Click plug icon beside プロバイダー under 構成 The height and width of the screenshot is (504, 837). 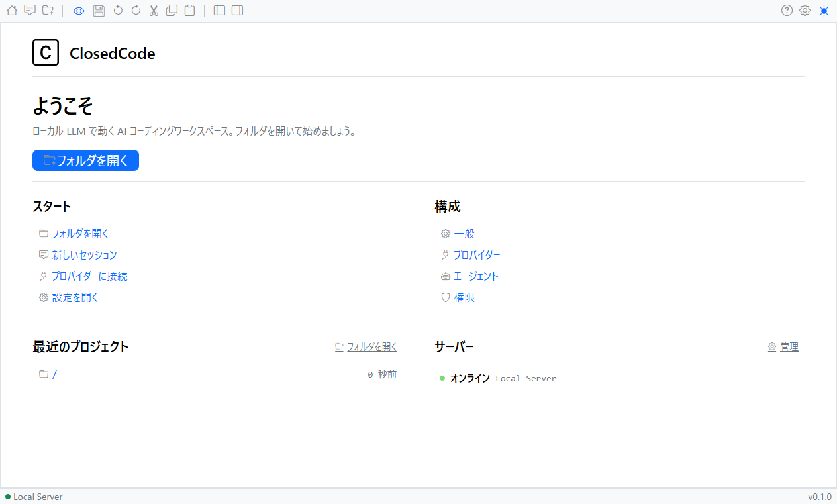pyautogui.click(x=446, y=255)
